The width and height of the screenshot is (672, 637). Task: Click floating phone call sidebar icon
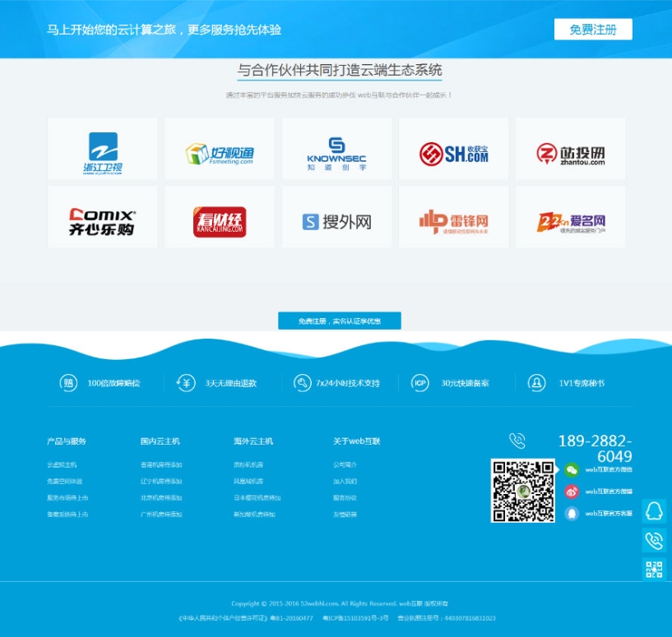[654, 541]
